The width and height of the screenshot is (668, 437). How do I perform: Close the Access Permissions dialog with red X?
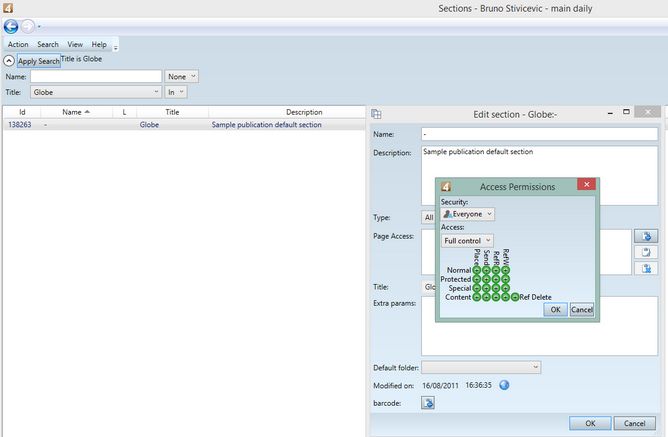click(x=586, y=184)
